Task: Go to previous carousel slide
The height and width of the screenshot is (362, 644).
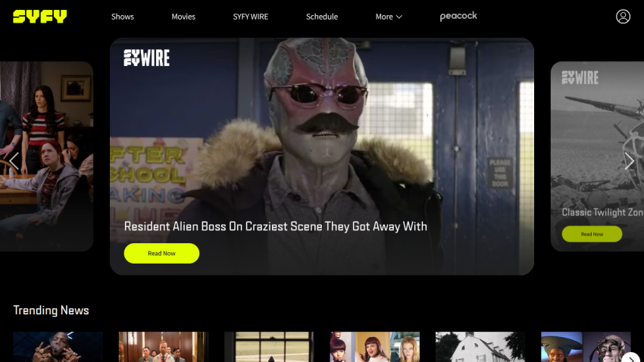Action: [14, 161]
